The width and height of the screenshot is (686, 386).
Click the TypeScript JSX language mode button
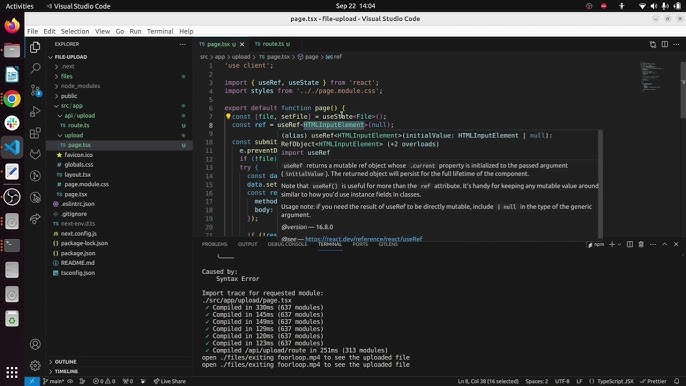click(x=611, y=381)
